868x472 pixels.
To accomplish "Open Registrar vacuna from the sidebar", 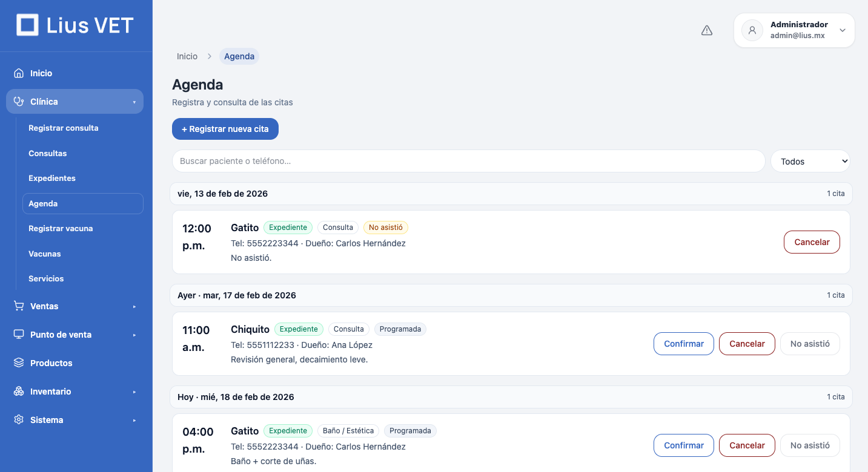I will coord(61,228).
